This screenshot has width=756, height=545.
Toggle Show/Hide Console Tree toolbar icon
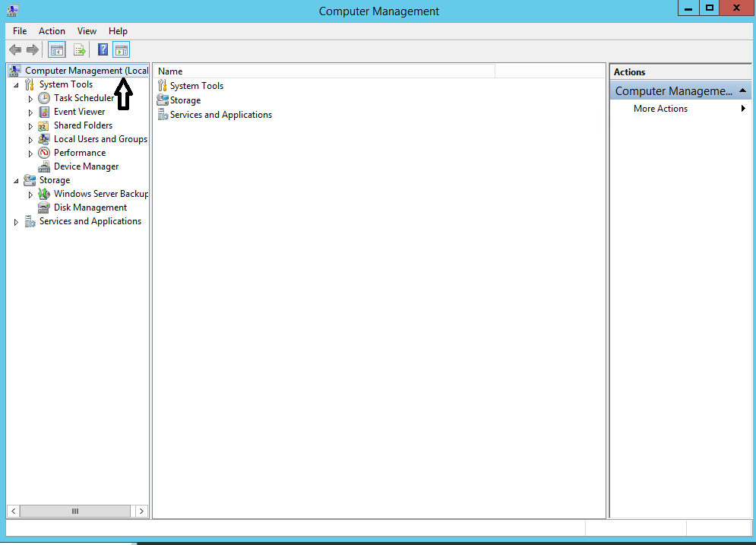point(57,49)
